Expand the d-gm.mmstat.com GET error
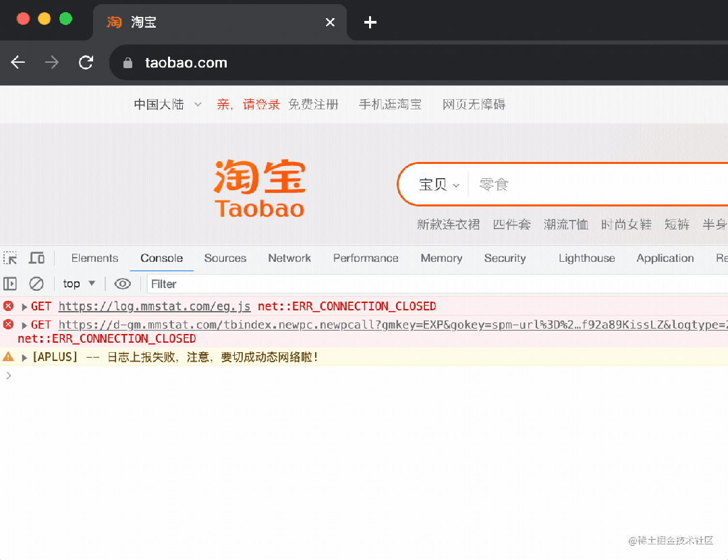 (24, 325)
